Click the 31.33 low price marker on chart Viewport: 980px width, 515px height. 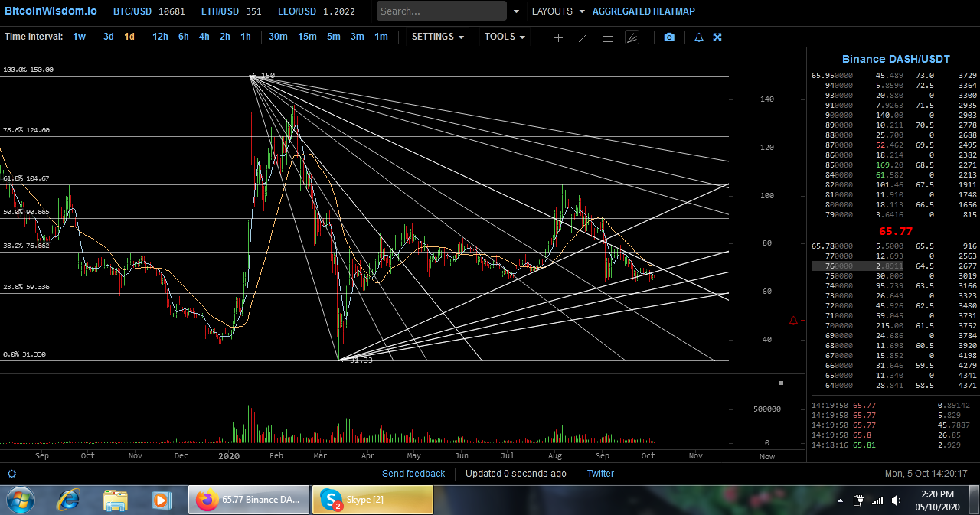[x=361, y=360]
